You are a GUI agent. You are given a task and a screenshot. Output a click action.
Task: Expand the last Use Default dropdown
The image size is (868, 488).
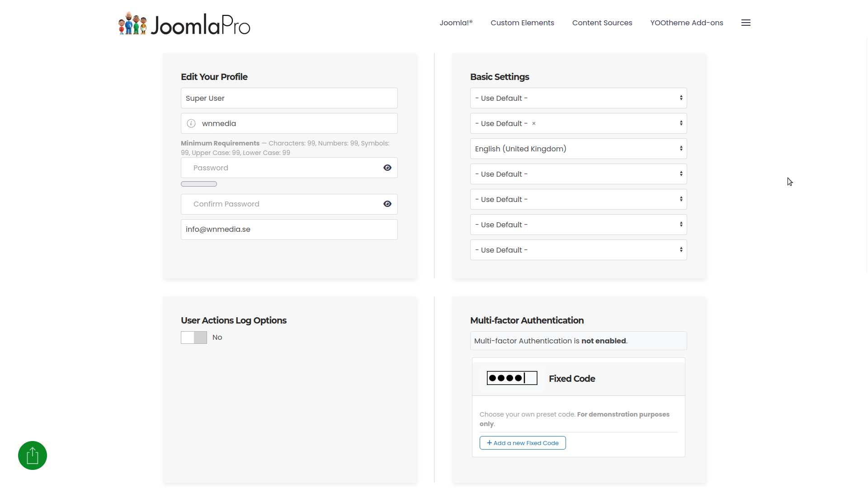tap(578, 250)
